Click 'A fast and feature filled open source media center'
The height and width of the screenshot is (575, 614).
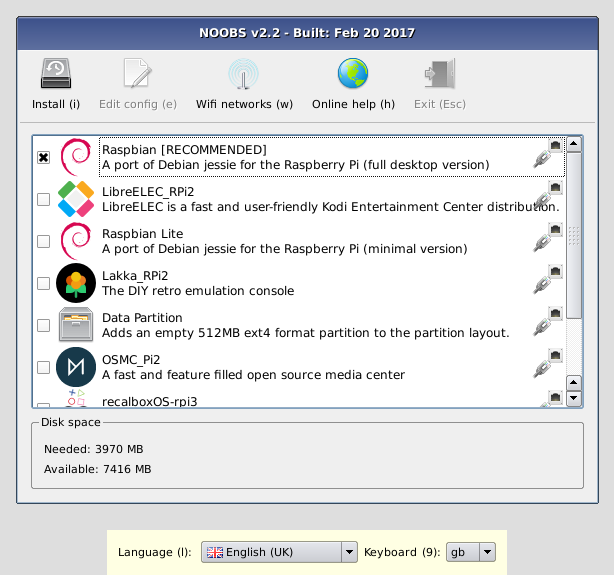pos(253,375)
